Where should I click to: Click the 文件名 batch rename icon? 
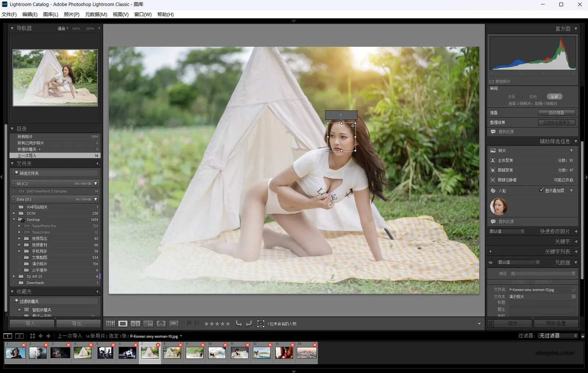(x=573, y=290)
